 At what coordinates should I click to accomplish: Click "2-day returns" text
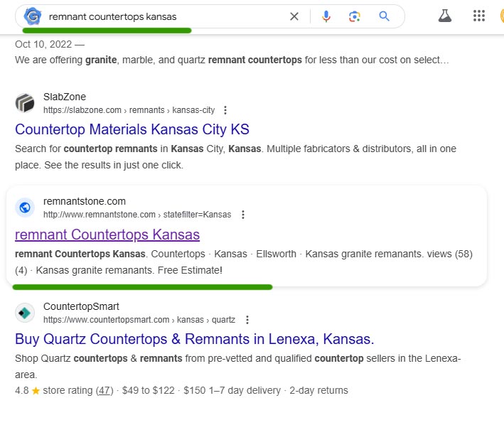click(x=318, y=390)
